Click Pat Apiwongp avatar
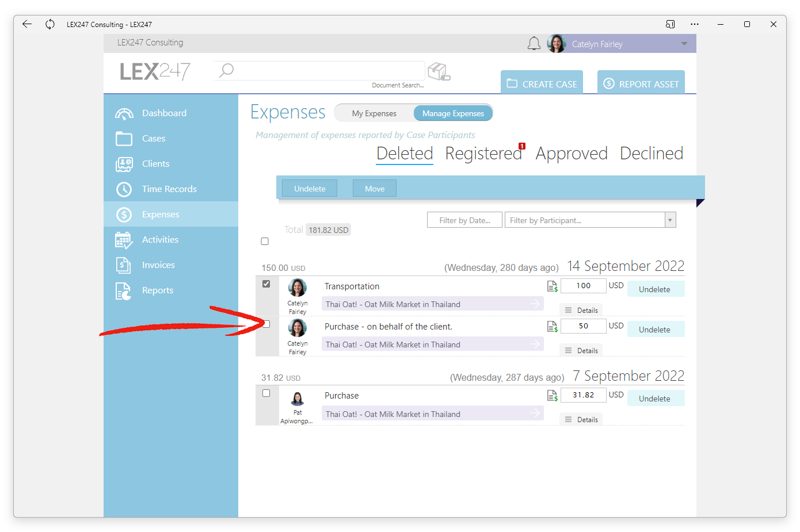 coord(298,398)
